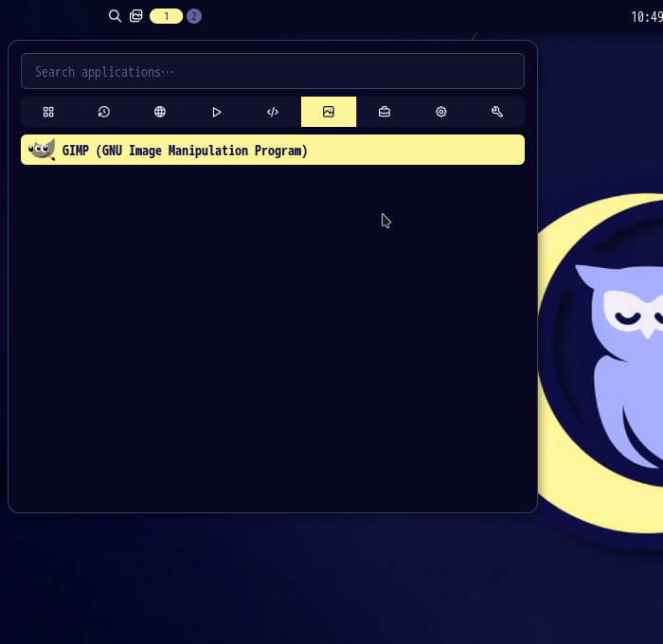Click the GIMP Wilber mascot icon
The height and width of the screenshot is (644, 663).
coord(42,150)
